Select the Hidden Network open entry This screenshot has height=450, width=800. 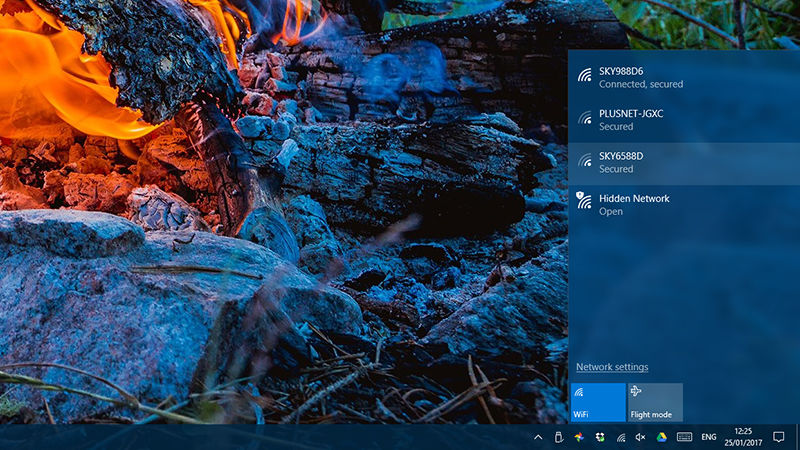coord(684,205)
